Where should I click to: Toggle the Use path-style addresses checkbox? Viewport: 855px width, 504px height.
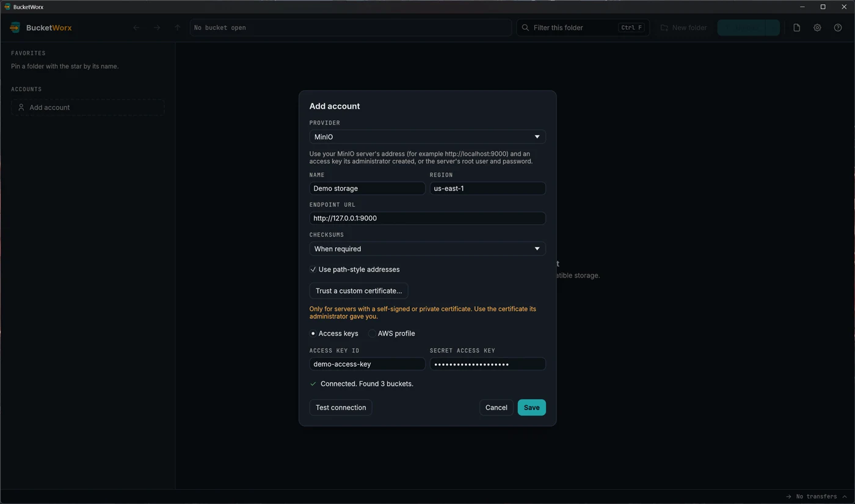coord(313,269)
